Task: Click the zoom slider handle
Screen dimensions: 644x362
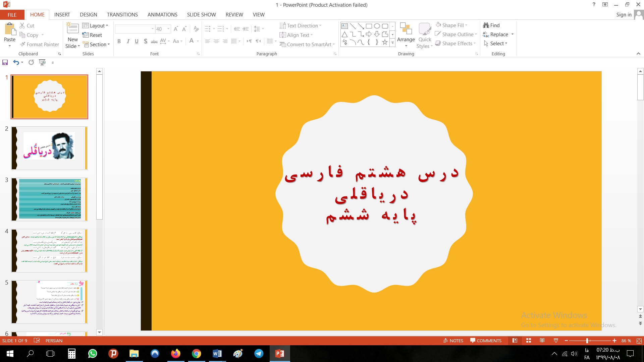Action: (587, 341)
